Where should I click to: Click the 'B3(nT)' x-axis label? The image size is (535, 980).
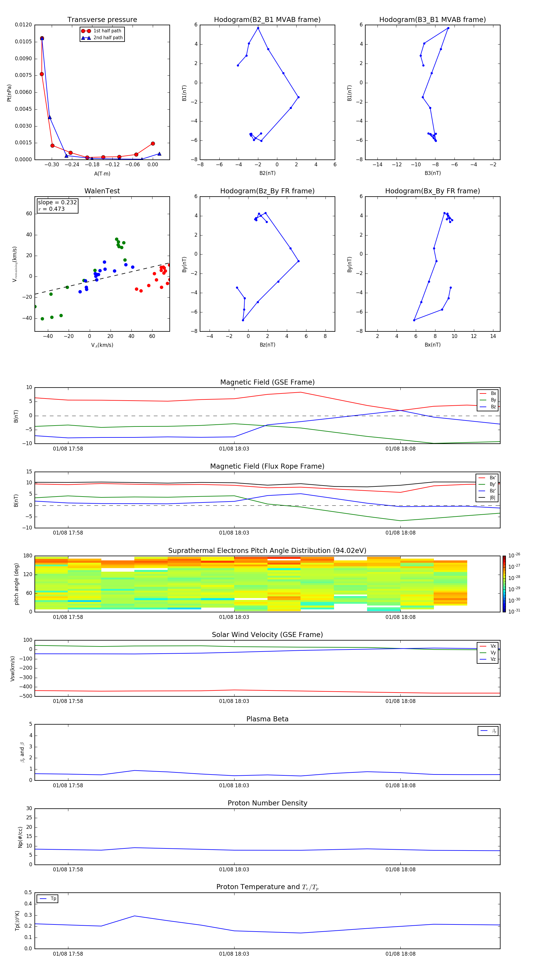(x=432, y=173)
